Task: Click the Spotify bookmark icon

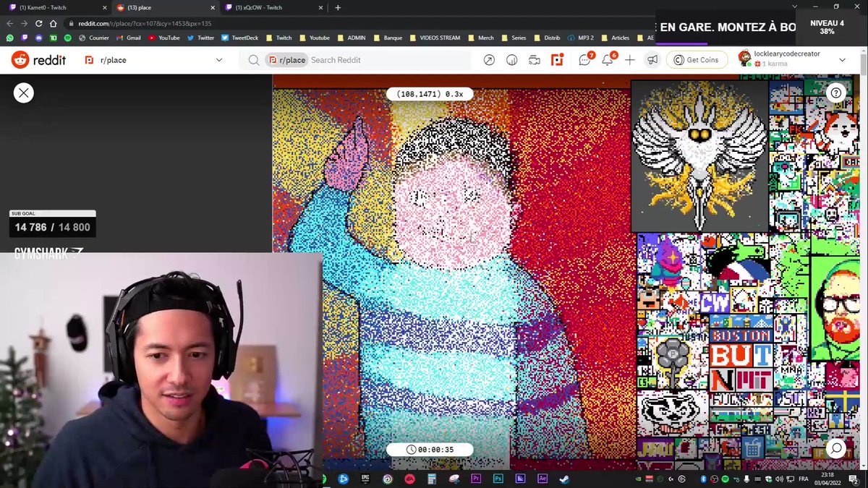Action: (67, 38)
